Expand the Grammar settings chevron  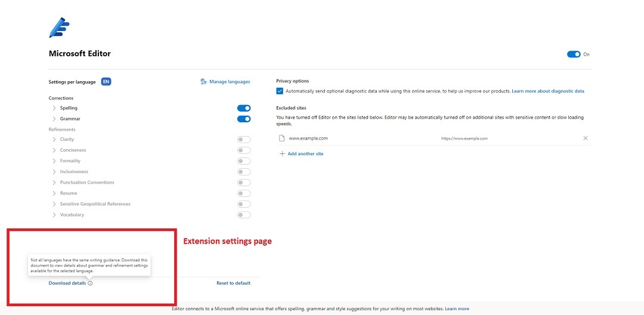[x=54, y=119]
